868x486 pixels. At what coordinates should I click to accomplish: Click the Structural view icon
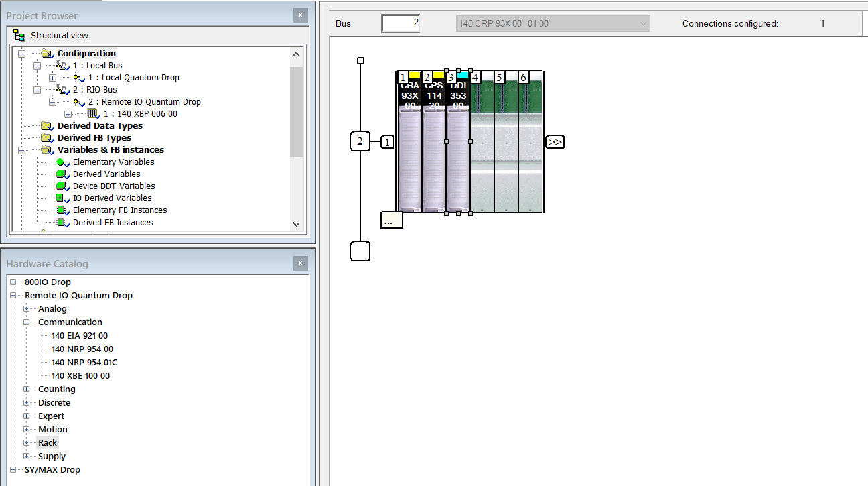pyautogui.click(x=19, y=35)
